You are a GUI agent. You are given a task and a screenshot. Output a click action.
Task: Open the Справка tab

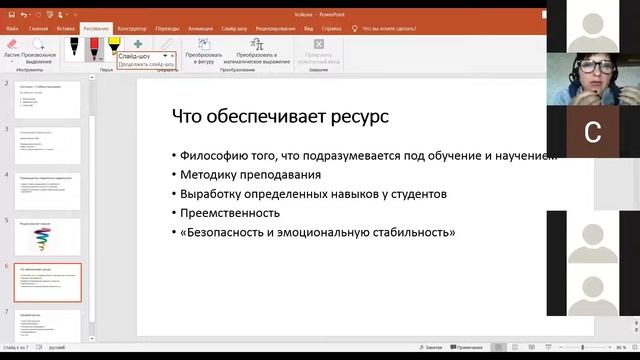click(x=331, y=29)
